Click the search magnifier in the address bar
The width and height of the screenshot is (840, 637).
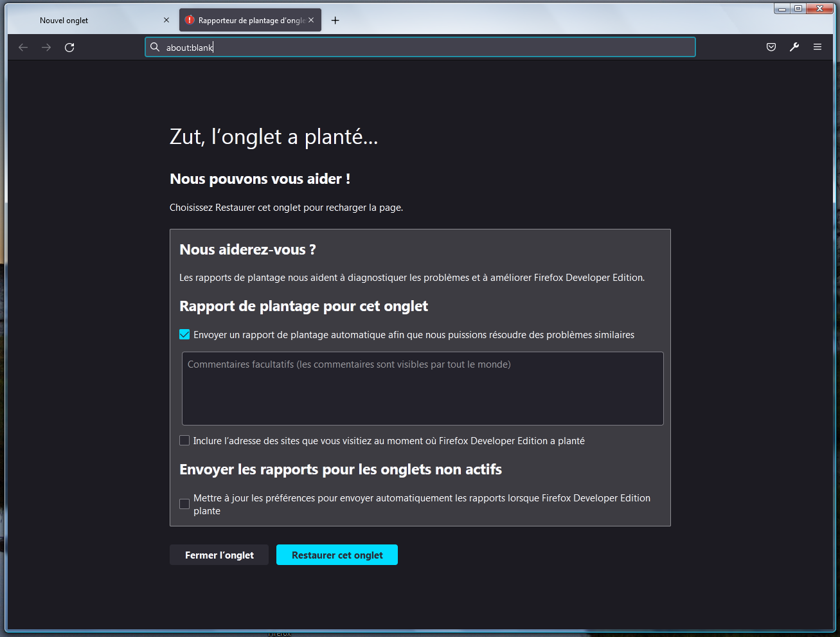[x=155, y=47]
